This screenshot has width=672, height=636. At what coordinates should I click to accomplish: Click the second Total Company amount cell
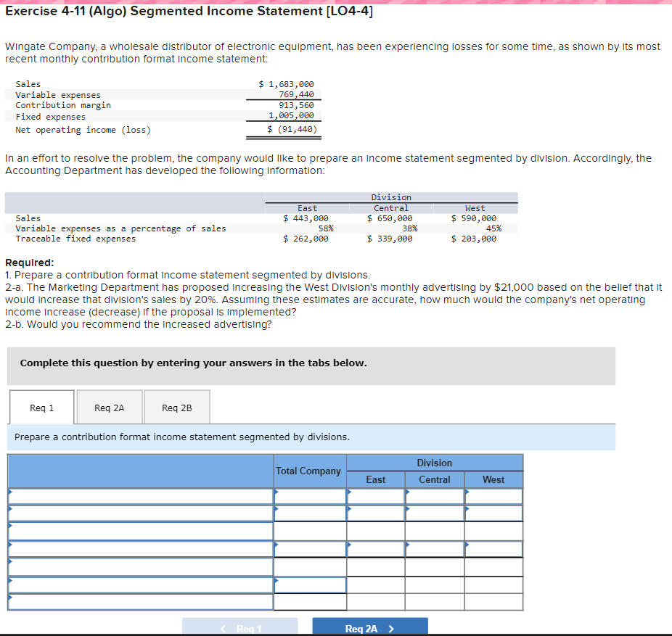click(309, 513)
